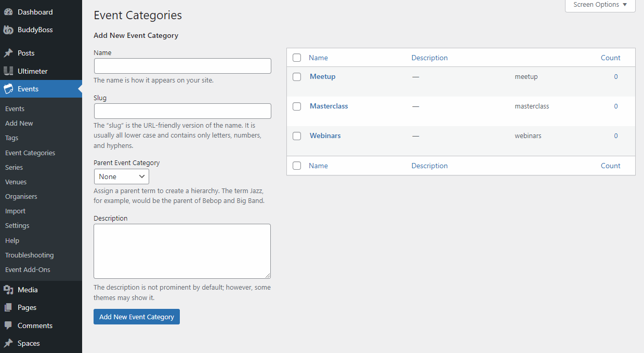
Task: Click the Add New Event Category button
Action: click(x=136, y=317)
